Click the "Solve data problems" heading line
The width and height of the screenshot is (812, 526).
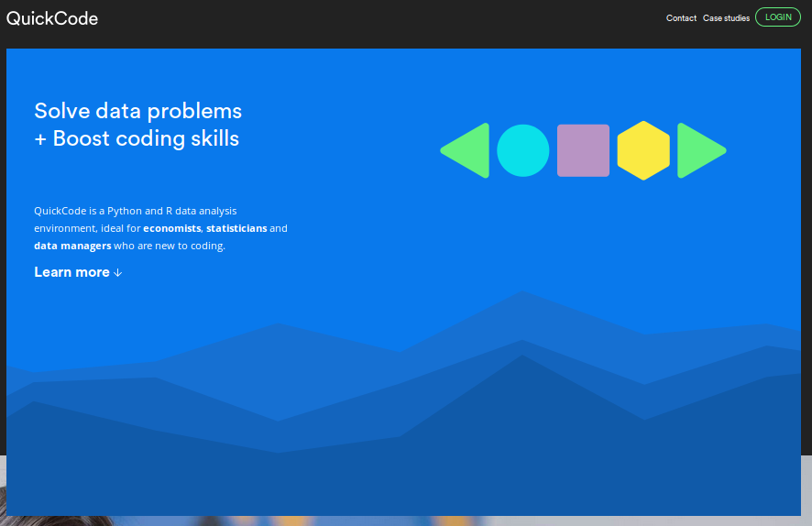(137, 111)
